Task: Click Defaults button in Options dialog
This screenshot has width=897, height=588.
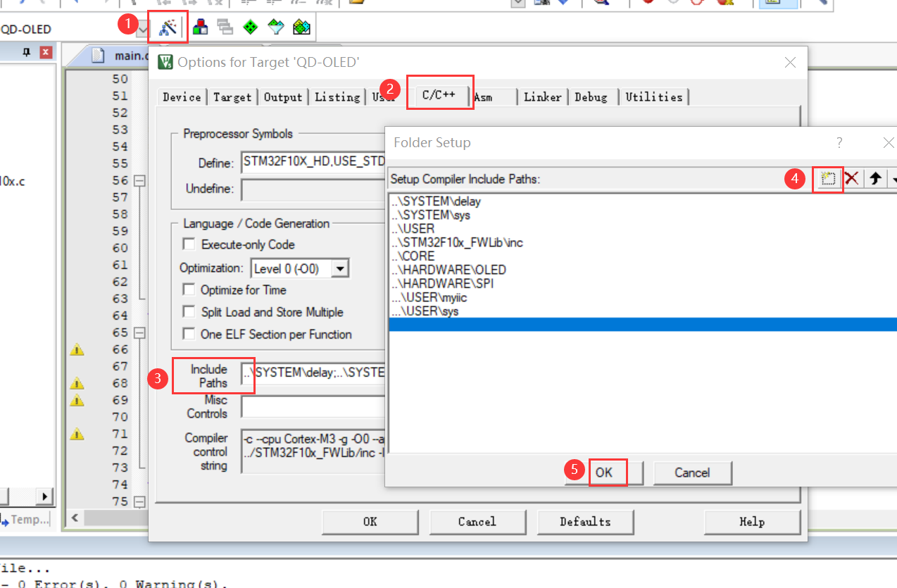Action: (585, 522)
